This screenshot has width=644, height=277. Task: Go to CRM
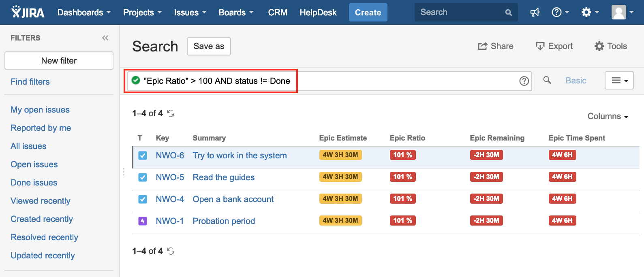(x=278, y=13)
